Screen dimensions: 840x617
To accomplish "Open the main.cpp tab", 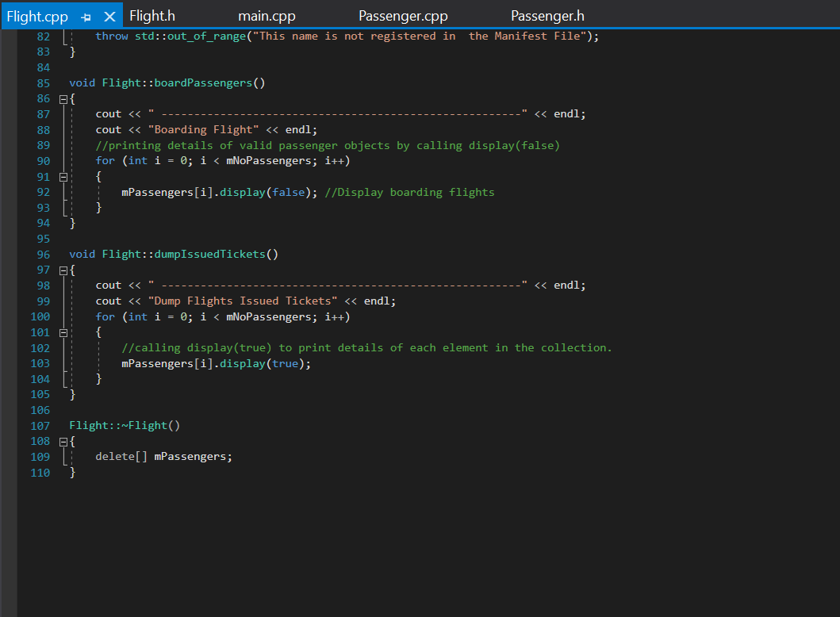I will tap(267, 15).
